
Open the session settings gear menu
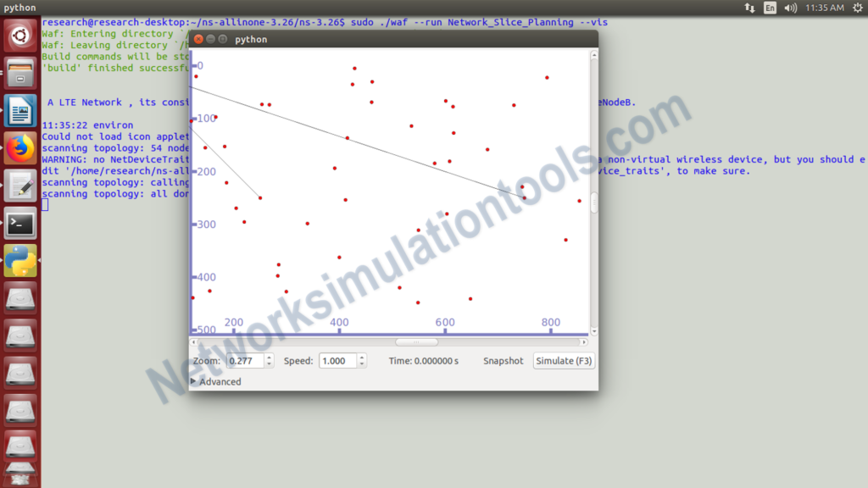pos(859,7)
